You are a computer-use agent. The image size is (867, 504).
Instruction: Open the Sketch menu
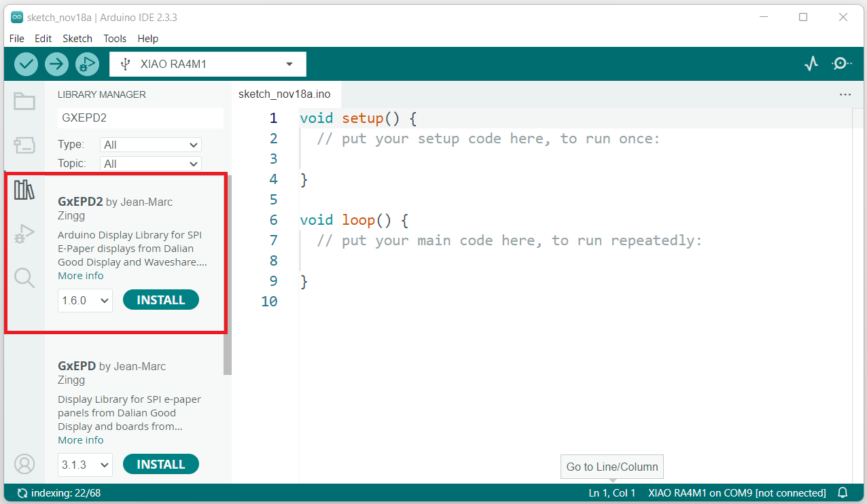pyautogui.click(x=77, y=39)
